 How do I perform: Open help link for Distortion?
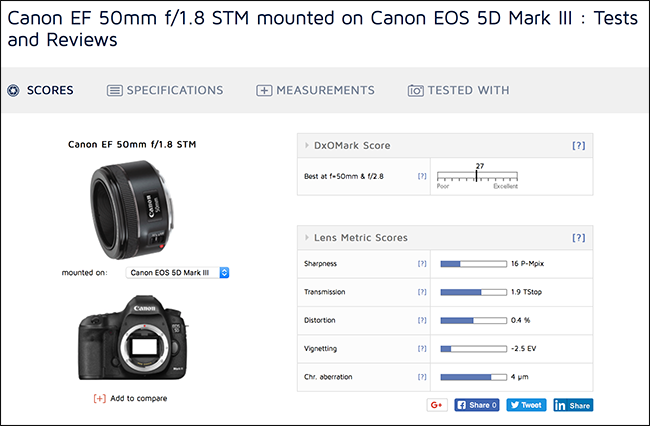coord(422,320)
